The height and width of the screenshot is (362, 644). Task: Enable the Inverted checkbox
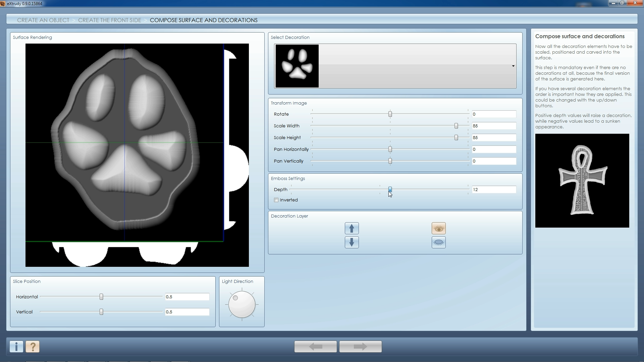click(x=276, y=200)
